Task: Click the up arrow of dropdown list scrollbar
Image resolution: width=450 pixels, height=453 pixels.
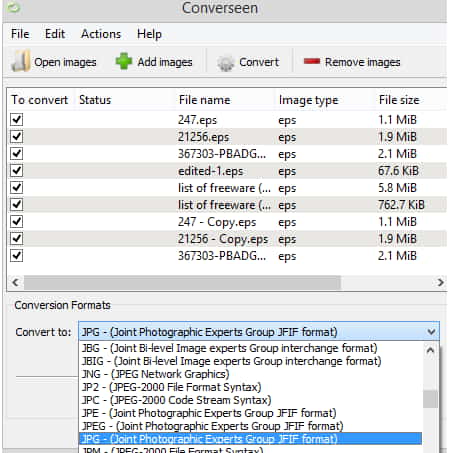Action: (430, 350)
